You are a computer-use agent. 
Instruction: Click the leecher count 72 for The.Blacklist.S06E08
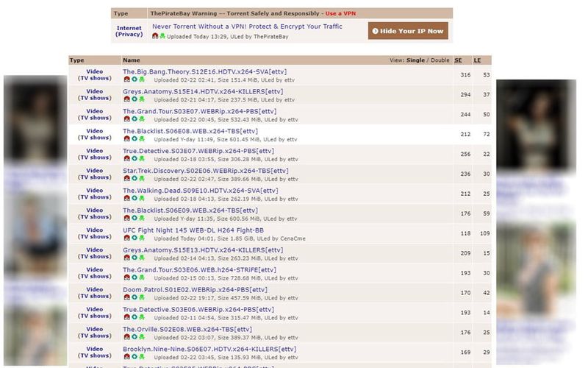[487, 135]
